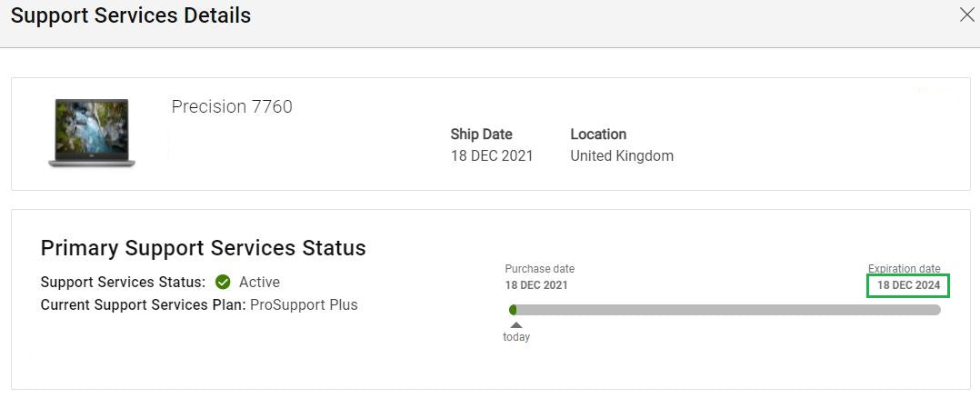Click the Primary Support Services Status heading
The width and height of the screenshot is (980, 398).
point(203,248)
